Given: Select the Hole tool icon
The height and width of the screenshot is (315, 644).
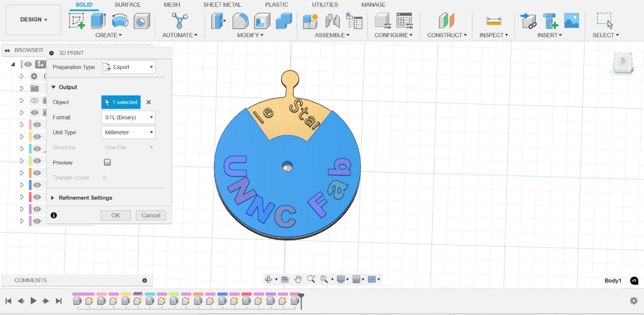Looking at the screenshot, I should tap(141, 20).
